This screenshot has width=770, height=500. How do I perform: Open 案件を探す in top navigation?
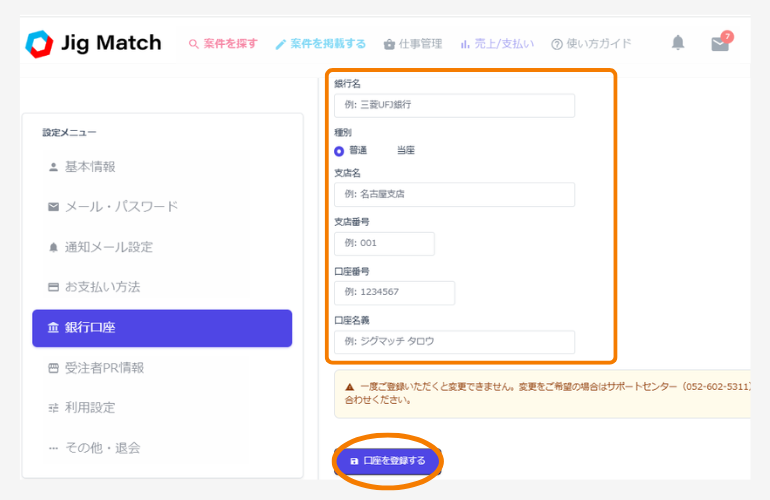click(223, 44)
